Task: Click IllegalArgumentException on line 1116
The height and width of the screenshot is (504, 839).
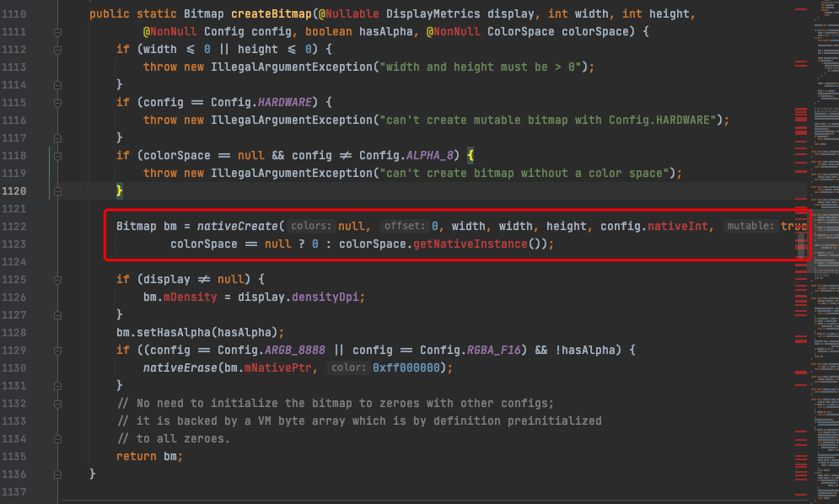Action: coord(292,120)
